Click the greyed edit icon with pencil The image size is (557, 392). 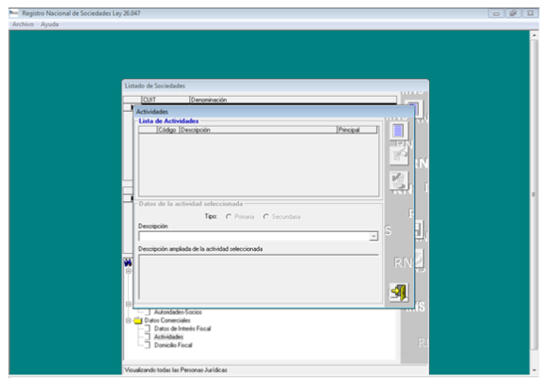pos(399,155)
